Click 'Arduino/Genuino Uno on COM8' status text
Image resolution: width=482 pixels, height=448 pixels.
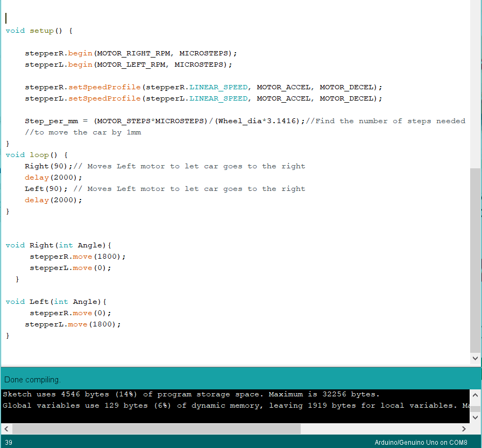pyautogui.click(x=421, y=443)
